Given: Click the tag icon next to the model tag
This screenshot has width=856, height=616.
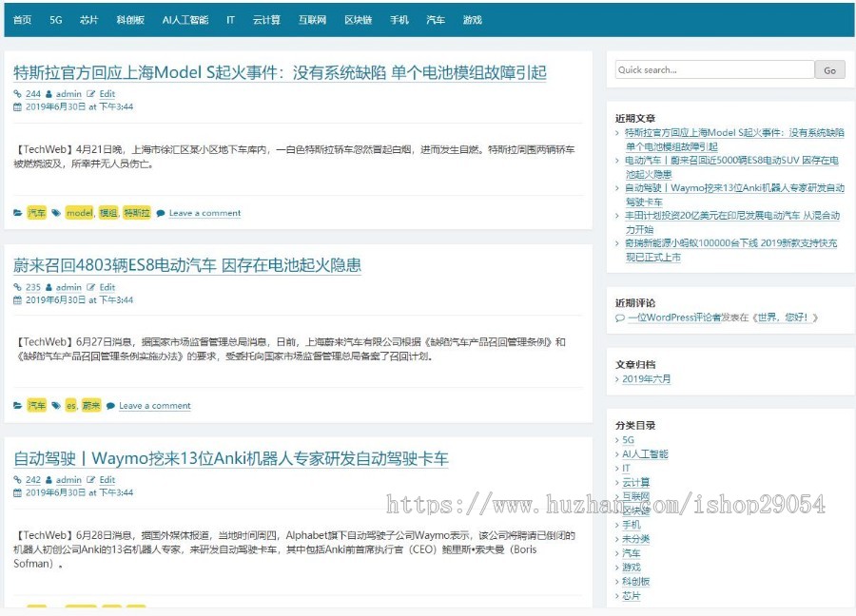Looking at the screenshot, I should click(x=55, y=213).
